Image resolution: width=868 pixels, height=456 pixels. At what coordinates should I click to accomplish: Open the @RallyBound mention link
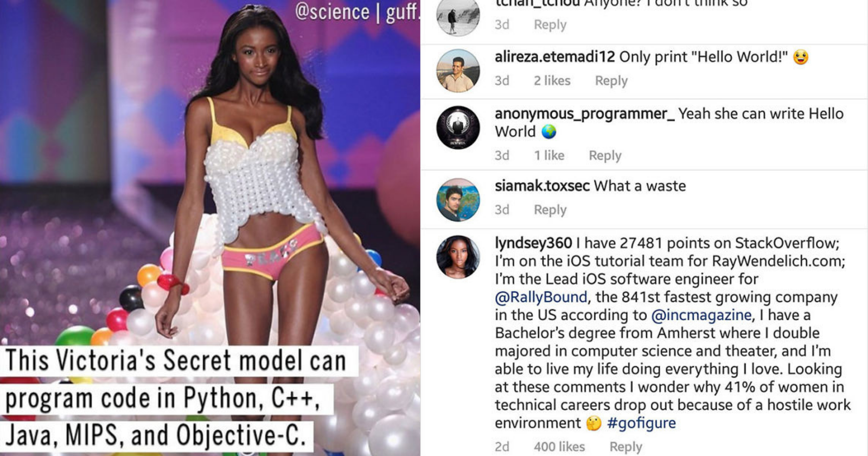[x=541, y=297]
